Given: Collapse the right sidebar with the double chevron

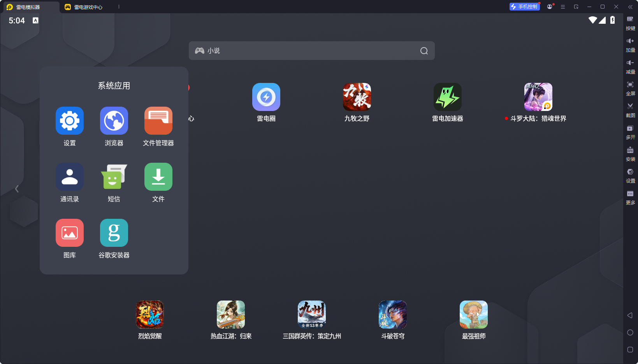Looking at the screenshot, I should click(630, 7).
